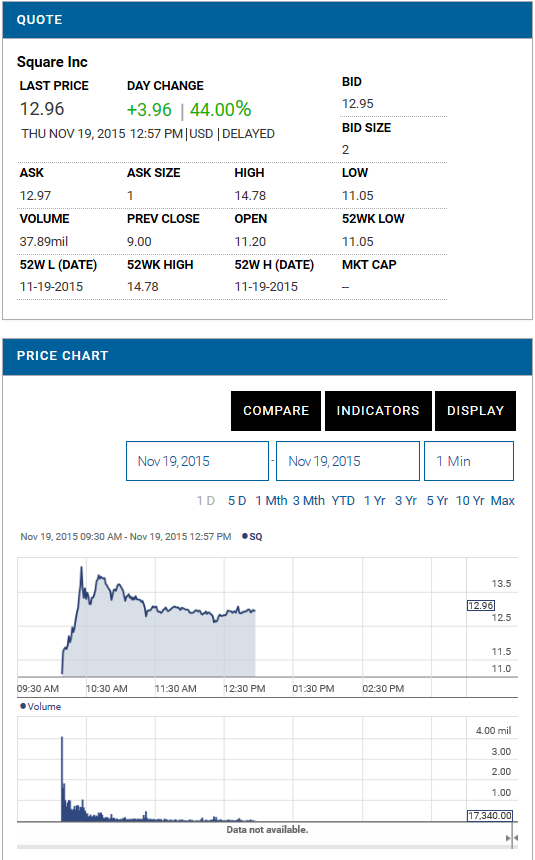The image size is (535, 860).
Task: Click the 37.89mil volume value
Action: (44, 242)
